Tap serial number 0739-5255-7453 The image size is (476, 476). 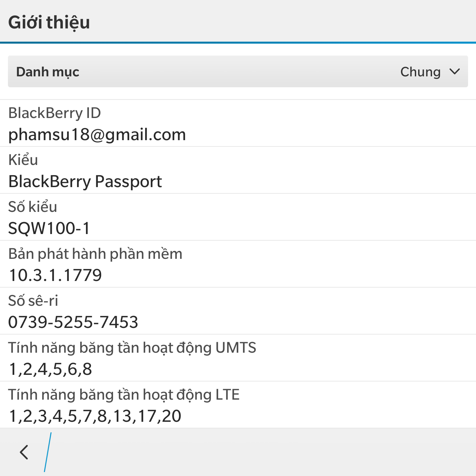pyautogui.click(x=73, y=322)
